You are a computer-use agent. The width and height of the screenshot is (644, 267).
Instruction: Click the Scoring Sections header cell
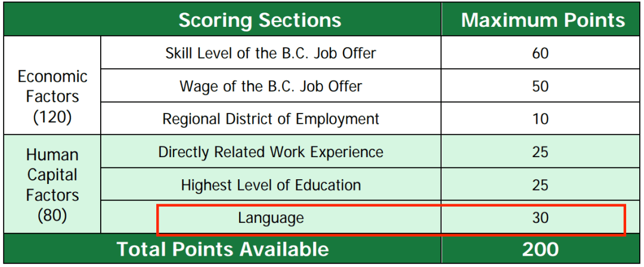point(260,20)
